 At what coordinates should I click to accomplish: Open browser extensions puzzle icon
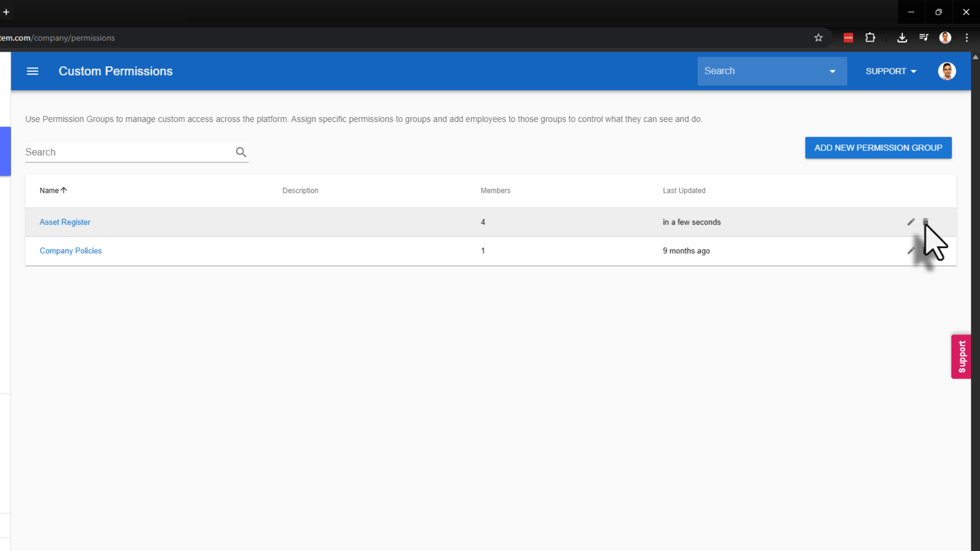click(870, 38)
